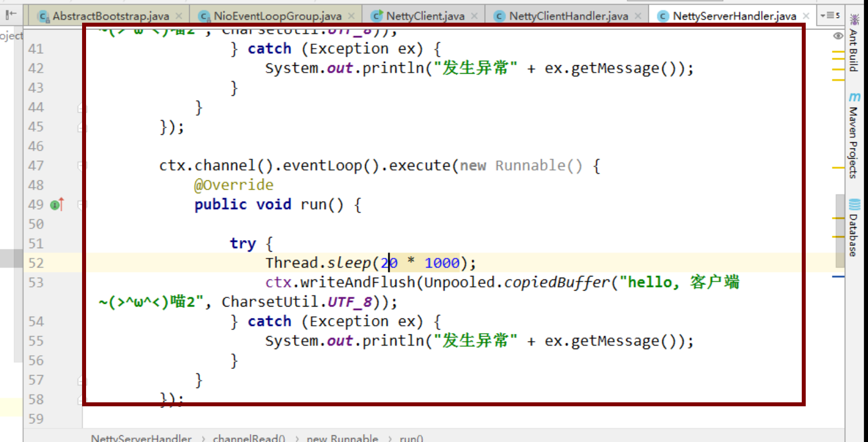Close the NettyClient.java tab

tap(474, 16)
